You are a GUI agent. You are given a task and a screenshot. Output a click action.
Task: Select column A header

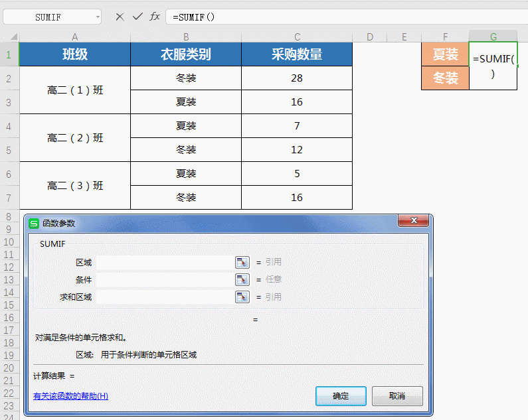[x=75, y=36]
